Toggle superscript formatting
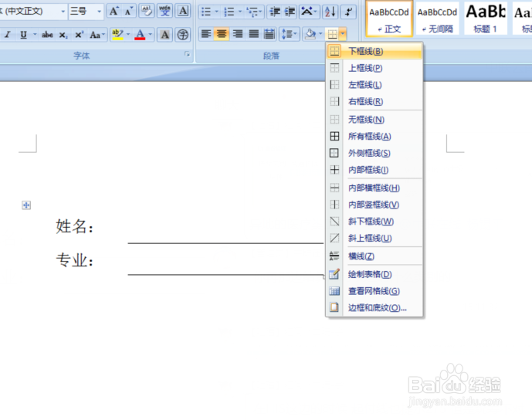The height and width of the screenshot is (420, 532). [x=79, y=35]
